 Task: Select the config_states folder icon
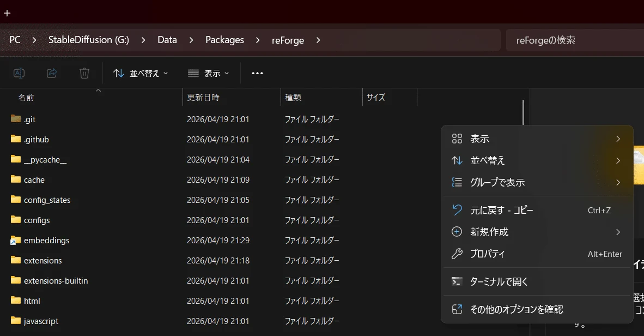16,200
